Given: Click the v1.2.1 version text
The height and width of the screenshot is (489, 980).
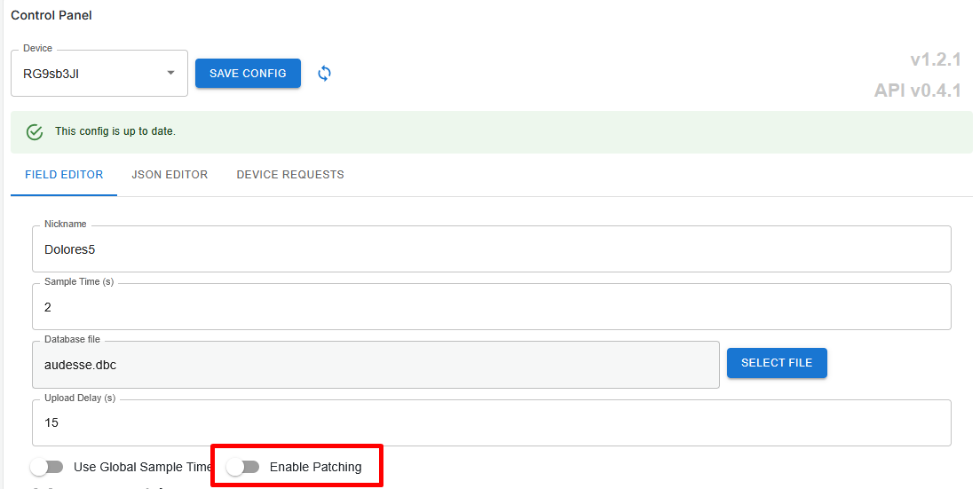Looking at the screenshot, I should point(936,60).
